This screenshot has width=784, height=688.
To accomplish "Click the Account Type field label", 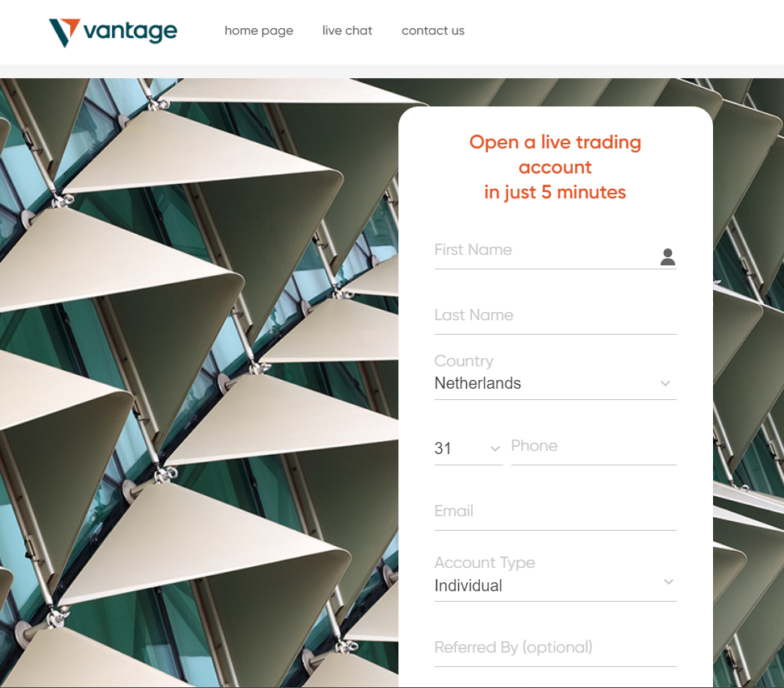I will click(x=485, y=563).
